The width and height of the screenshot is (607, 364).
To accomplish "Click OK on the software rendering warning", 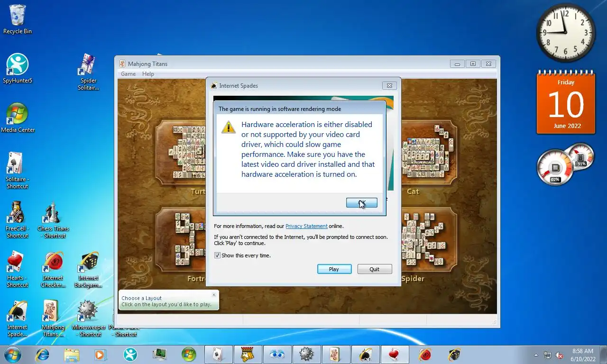I will click(362, 203).
